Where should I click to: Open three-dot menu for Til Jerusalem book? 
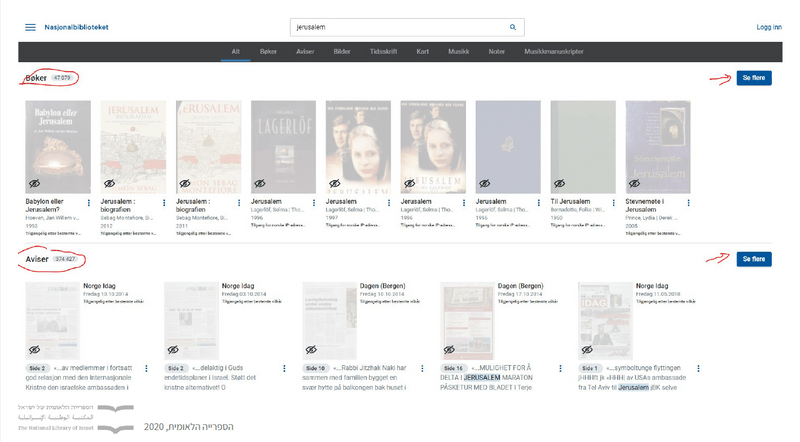616,203
